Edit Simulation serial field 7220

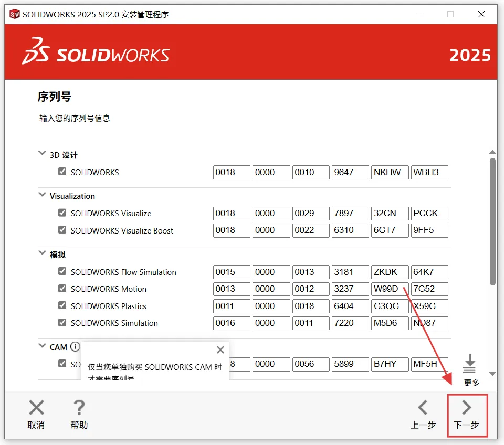(350, 323)
